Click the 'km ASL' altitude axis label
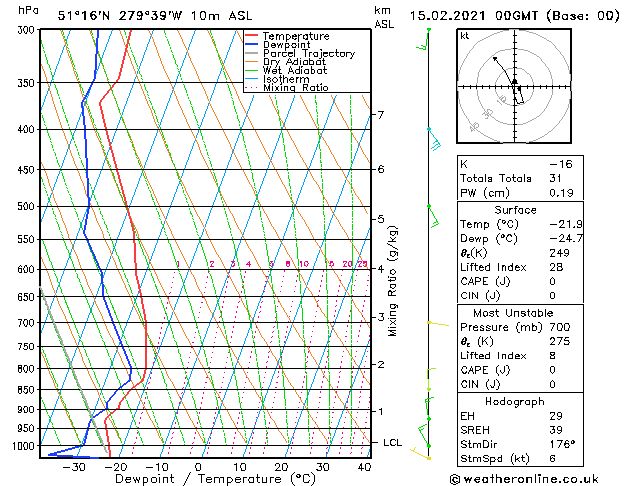 384,17
